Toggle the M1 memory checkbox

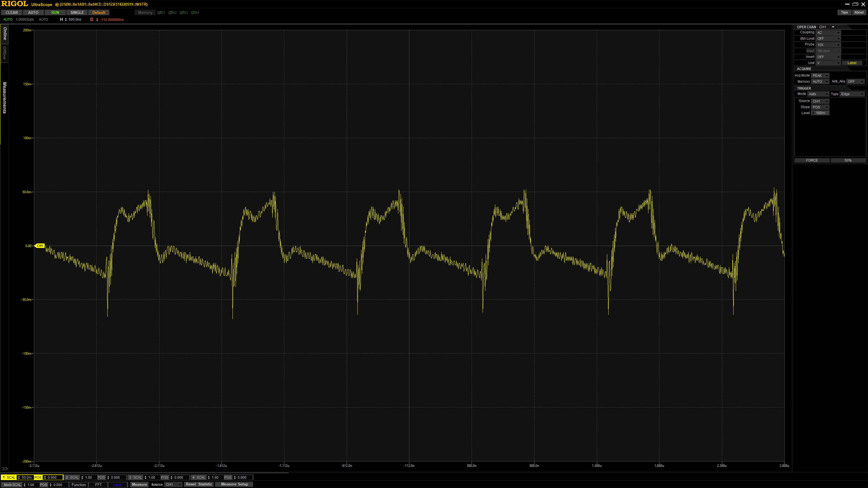159,13
